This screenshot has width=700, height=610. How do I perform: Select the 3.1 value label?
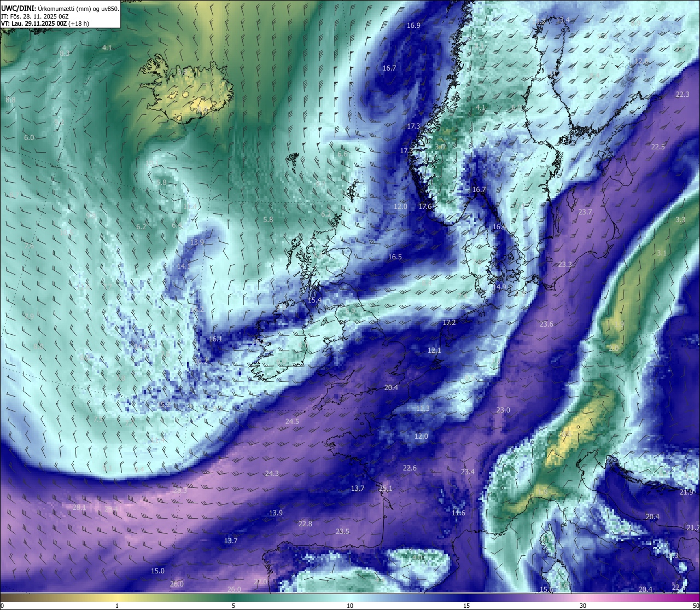click(x=662, y=253)
